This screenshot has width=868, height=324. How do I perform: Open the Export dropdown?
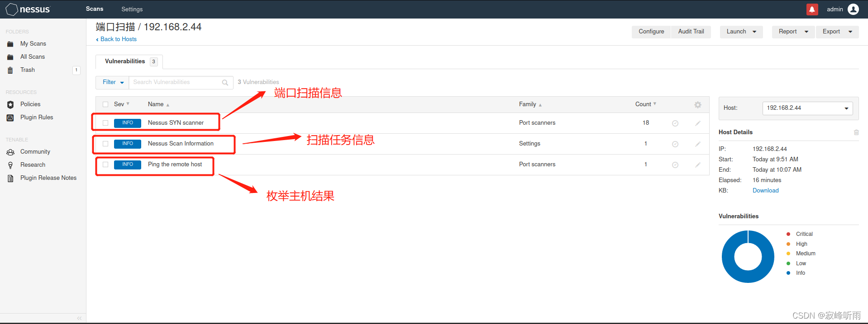click(837, 32)
